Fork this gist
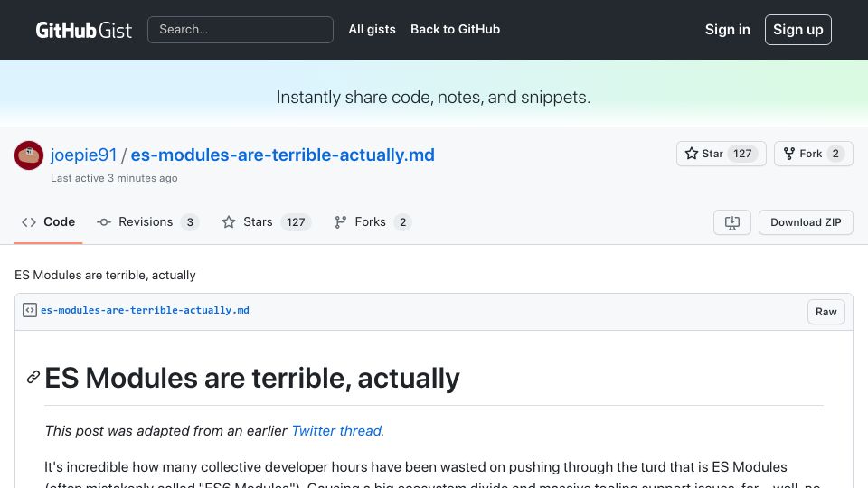The height and width of the screenshot is (488, 868). tap(813, 154)
